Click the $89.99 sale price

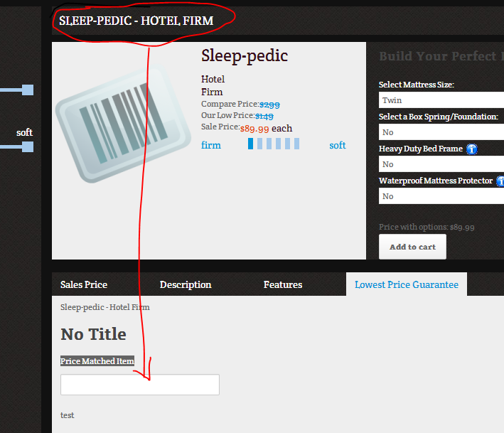point(254,129)
